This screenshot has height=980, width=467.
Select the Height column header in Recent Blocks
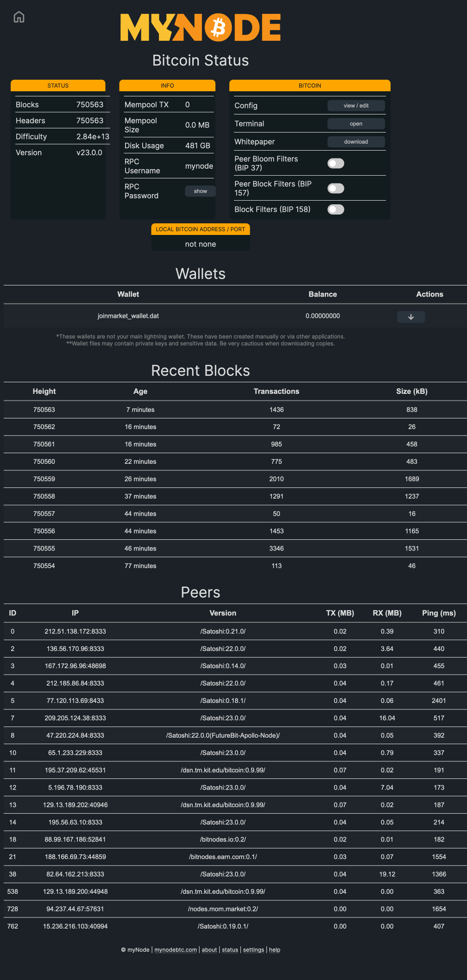[44, 392]
